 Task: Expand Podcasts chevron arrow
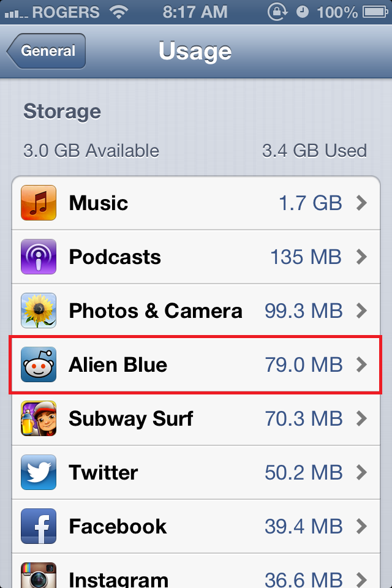tap(361, 257)
